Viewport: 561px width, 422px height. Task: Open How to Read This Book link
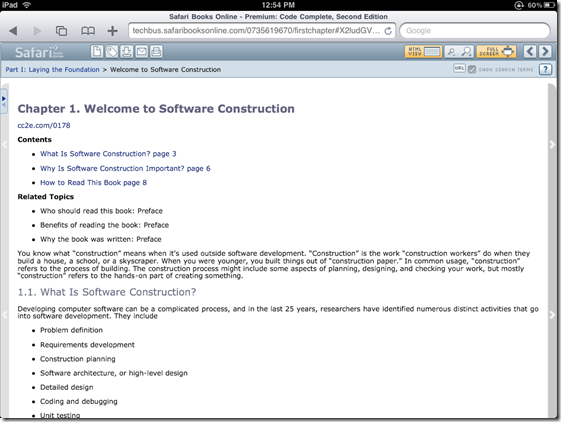[x=93, y=183]
